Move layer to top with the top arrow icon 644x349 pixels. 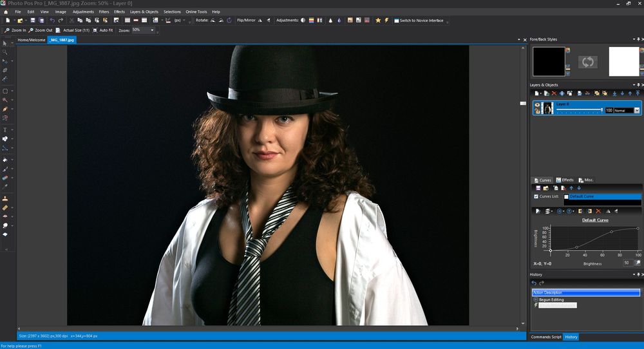638,93
